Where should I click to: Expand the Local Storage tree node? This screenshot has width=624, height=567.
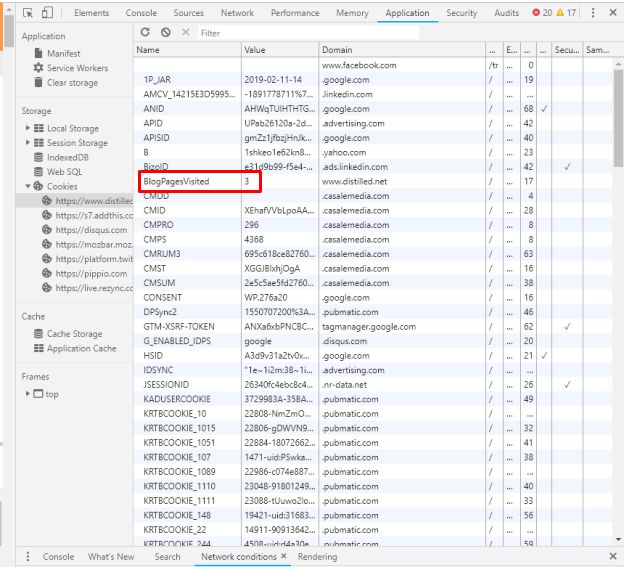click(28, 128)
